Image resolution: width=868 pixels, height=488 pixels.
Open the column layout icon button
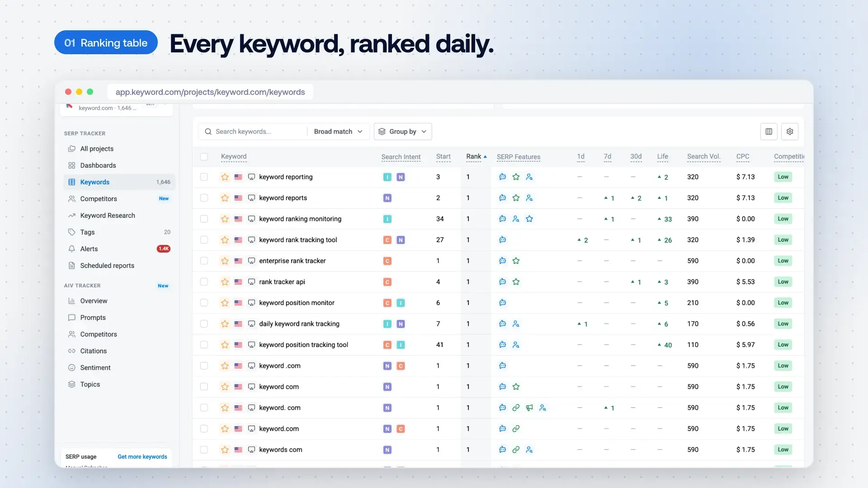coord(769,131)
